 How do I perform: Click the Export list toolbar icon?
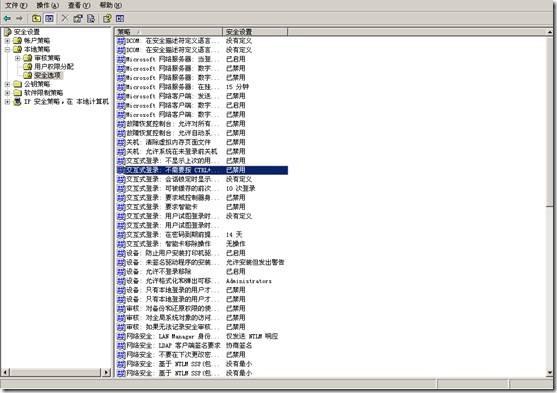(91, 18)
